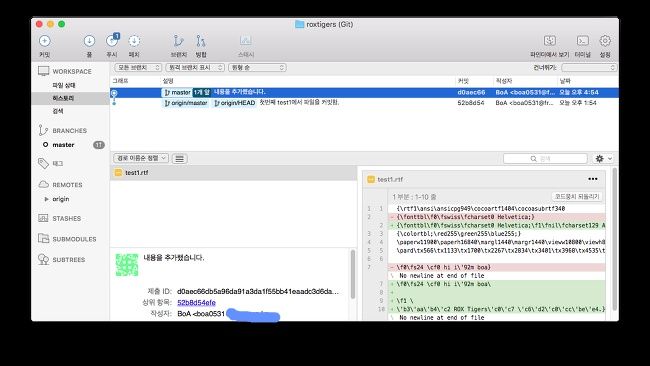
Task: Open the jump-to (건너뛰기) dropdown
Action: (589, 67)
